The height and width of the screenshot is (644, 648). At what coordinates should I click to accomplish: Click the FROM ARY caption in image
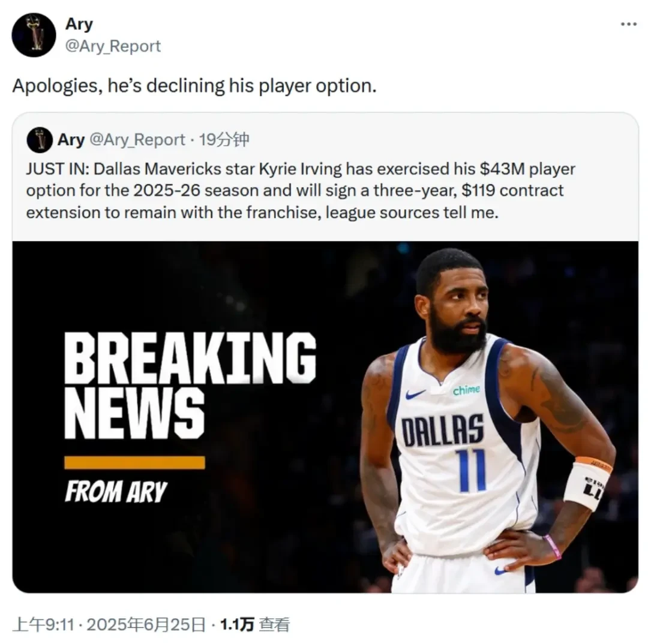pos(116,492)
